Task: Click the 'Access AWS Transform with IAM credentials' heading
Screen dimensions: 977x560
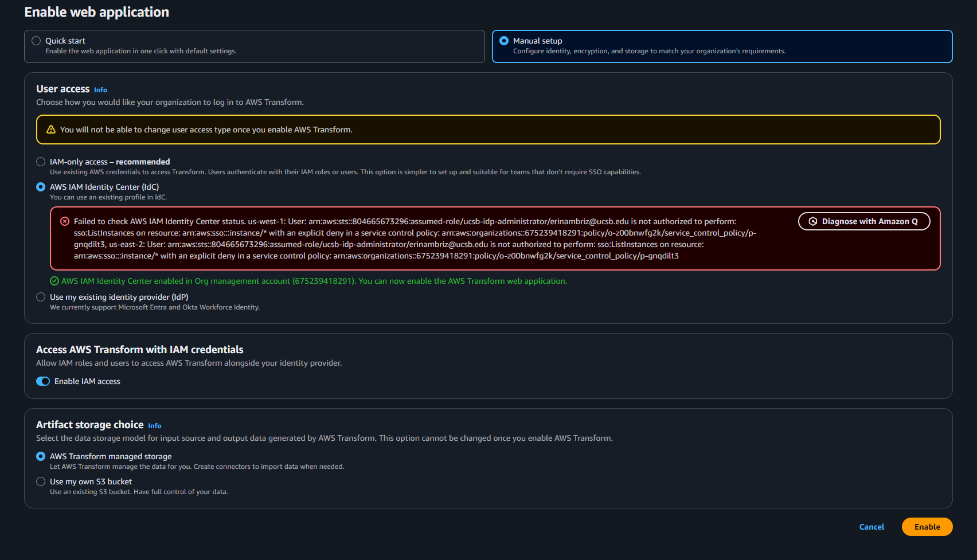Action: click(x=140, y=350)
